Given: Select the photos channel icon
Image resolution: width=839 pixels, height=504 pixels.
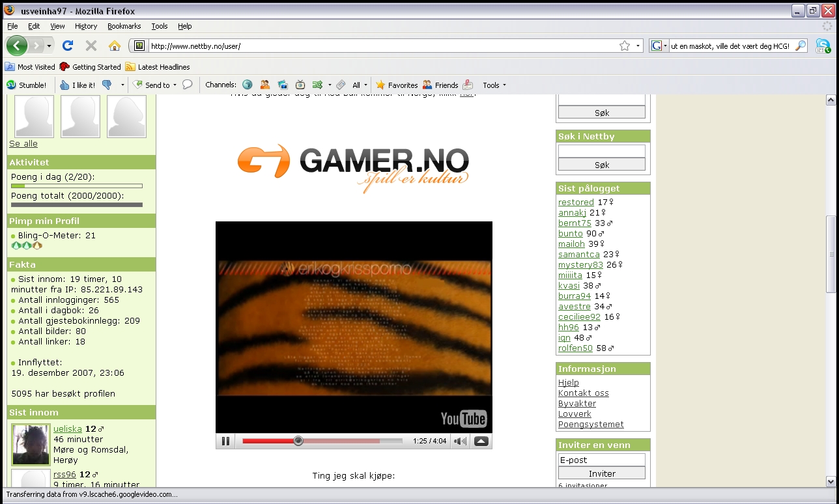Looking at the screenshot, I should 283,85.
